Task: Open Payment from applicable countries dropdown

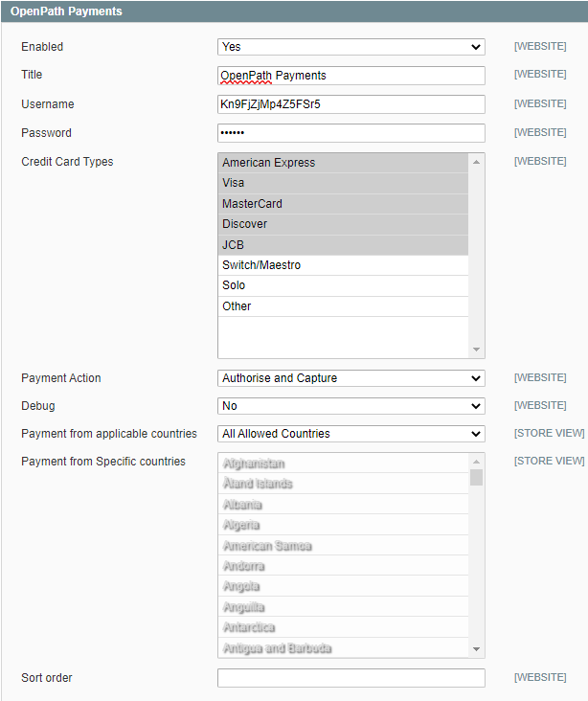Action: (x=351, y=434)
